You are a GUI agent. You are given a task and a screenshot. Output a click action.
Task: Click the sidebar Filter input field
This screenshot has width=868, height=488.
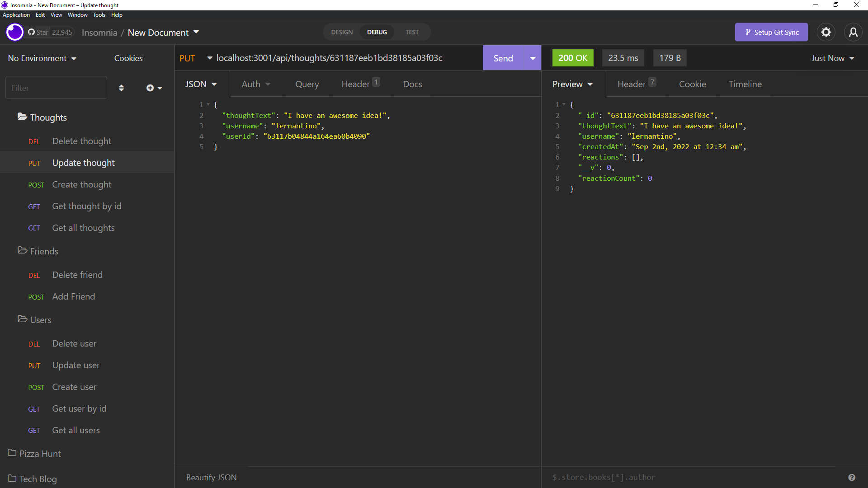pos(56,87)
